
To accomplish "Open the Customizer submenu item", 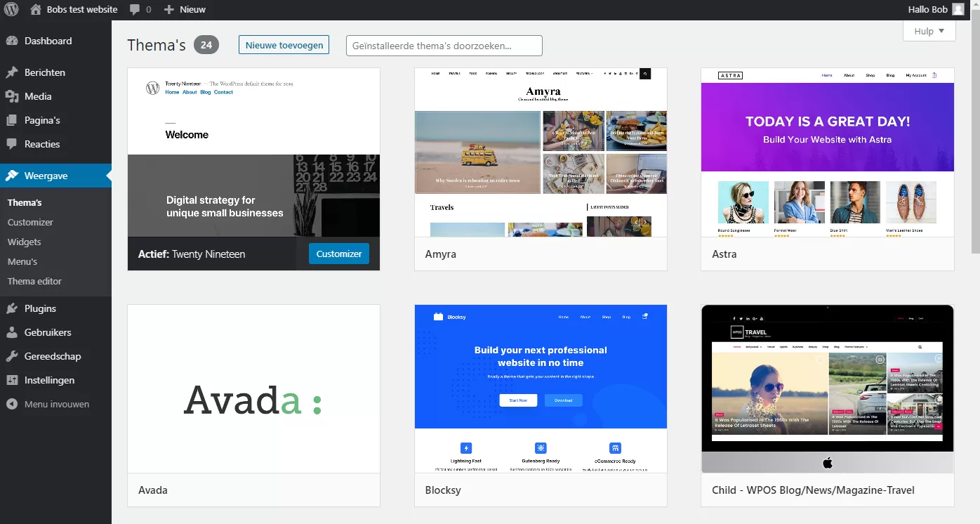I will [30, 222].
